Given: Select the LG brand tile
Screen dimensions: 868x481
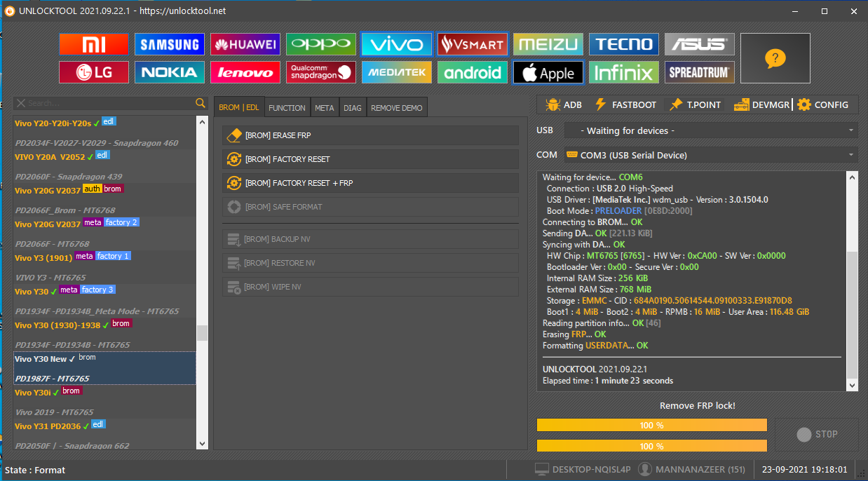Looking at the screenshot, I should (94, 72).
